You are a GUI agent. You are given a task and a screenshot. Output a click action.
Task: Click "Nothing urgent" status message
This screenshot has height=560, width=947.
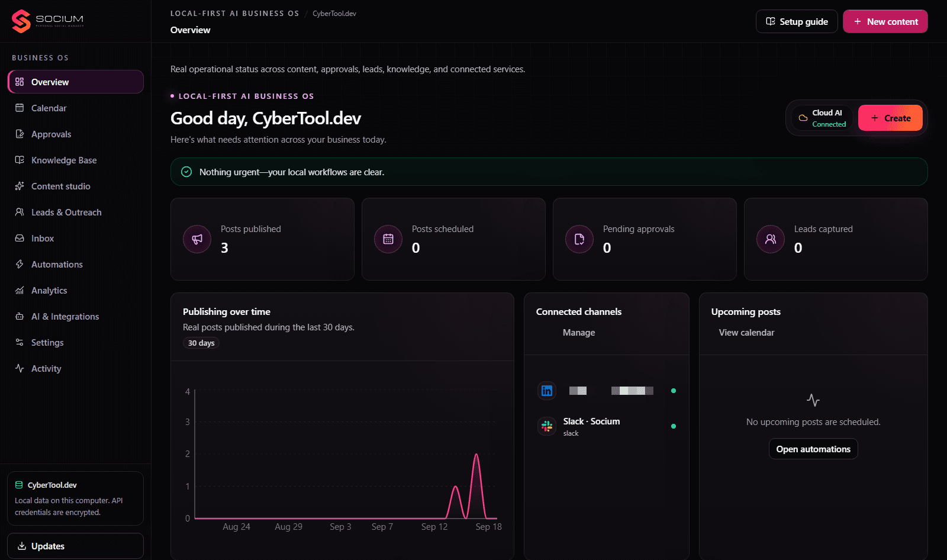(292, 172)
